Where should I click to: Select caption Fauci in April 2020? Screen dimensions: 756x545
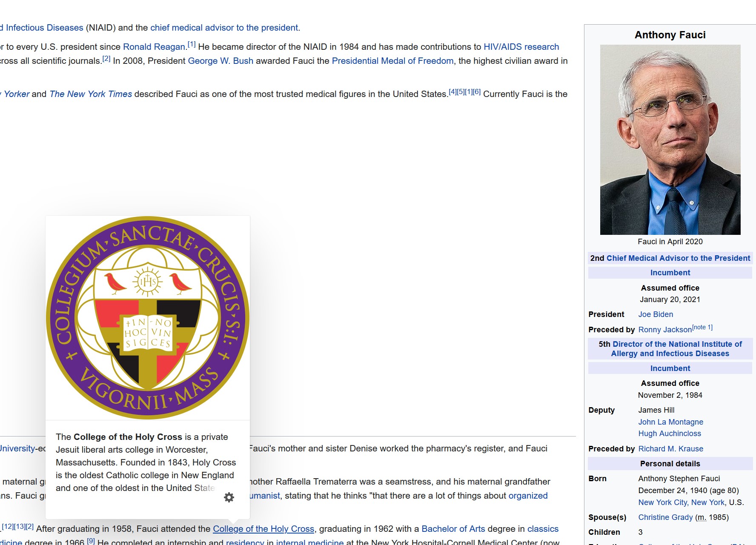click(x=670, y=242)
